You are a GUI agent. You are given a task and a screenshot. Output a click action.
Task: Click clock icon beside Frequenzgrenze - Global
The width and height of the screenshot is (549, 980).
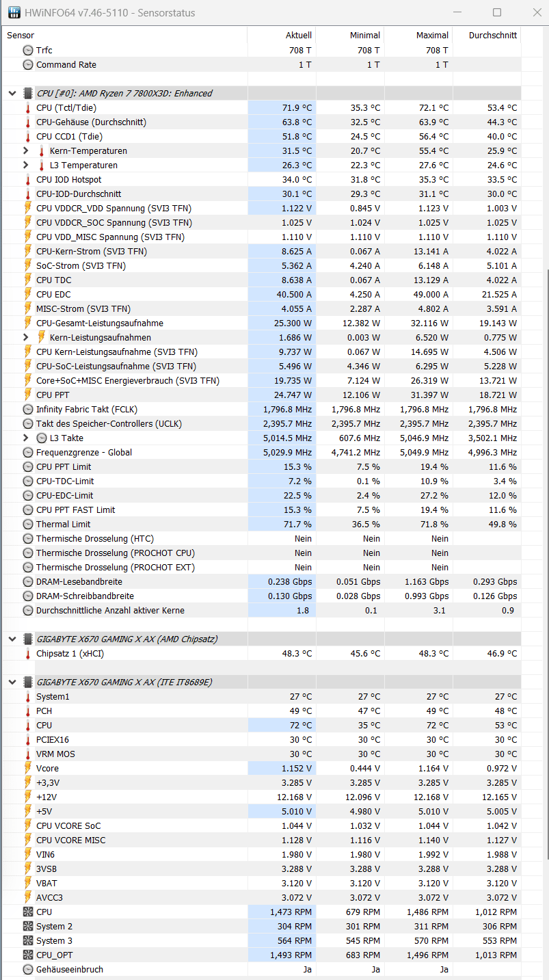(x=28, y=452)
